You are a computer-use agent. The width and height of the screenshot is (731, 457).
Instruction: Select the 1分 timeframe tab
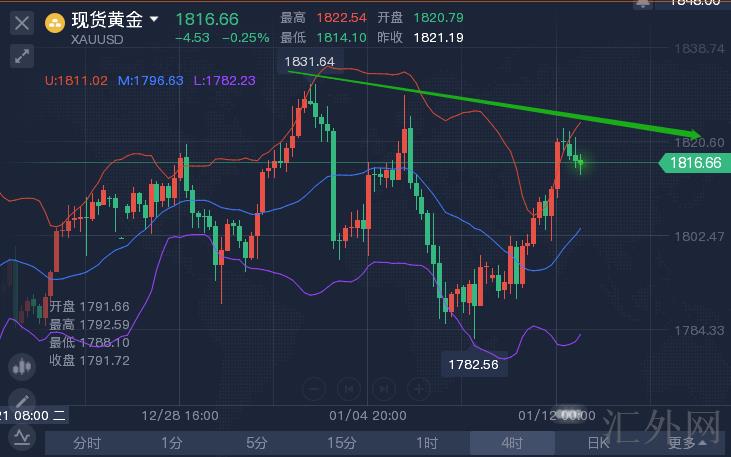point(172,442)
